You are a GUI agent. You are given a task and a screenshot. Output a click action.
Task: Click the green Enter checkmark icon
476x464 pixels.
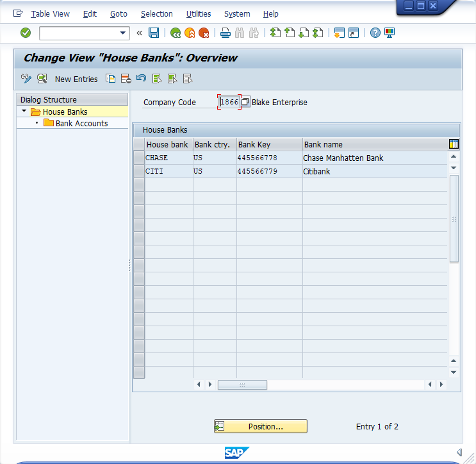click(x=26, y=33)
